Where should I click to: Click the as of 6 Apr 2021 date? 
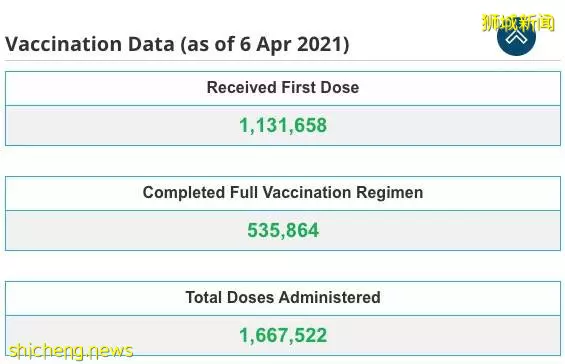[x=265, y=45]
